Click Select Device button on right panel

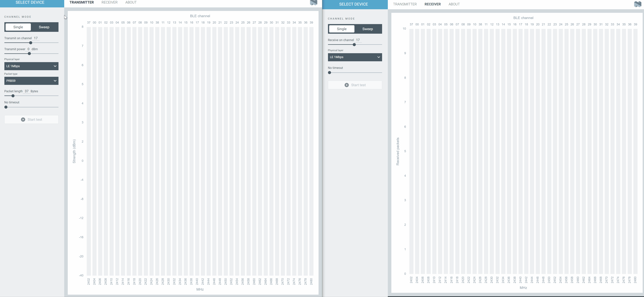354,4
